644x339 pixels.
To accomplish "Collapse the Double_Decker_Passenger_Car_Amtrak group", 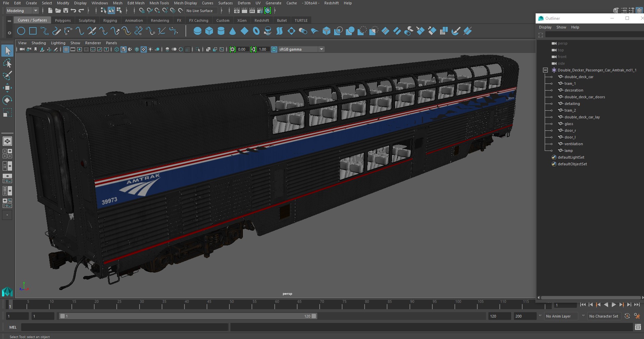I will point(545,70).
